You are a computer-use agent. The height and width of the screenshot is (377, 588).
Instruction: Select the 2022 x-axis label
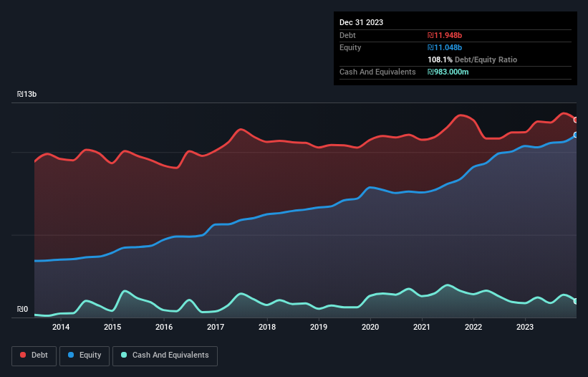(x=473, y=327)
